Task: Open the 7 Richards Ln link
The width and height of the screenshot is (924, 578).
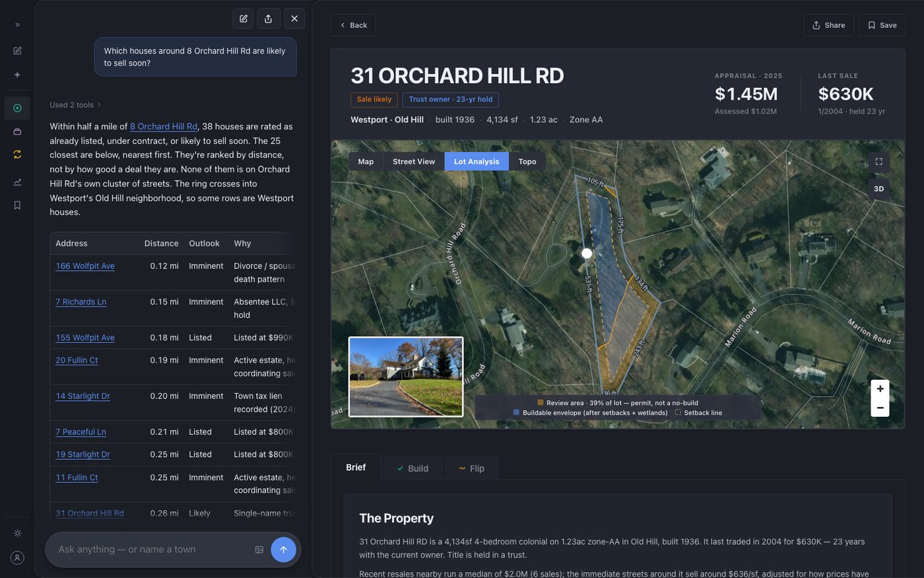Action: pyautogui.click(x=81, y=302)
